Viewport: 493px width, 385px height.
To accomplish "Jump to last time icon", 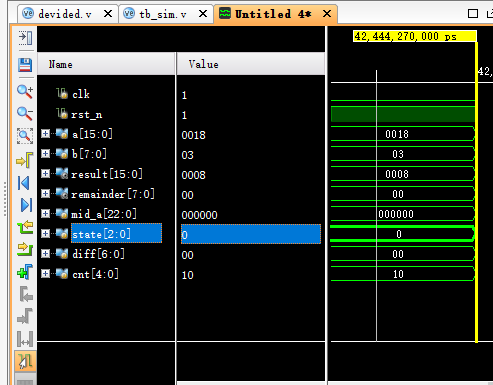I will (26, 205).
